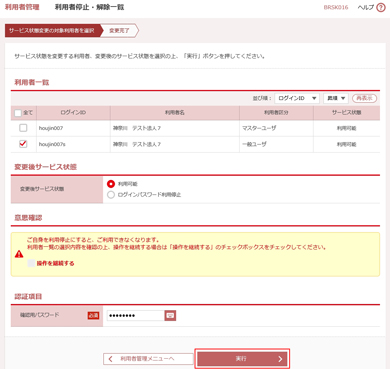Go back to 利用者管理メニューへ
Viewport: 390px width, 369px height.
(x=148, y=359)
